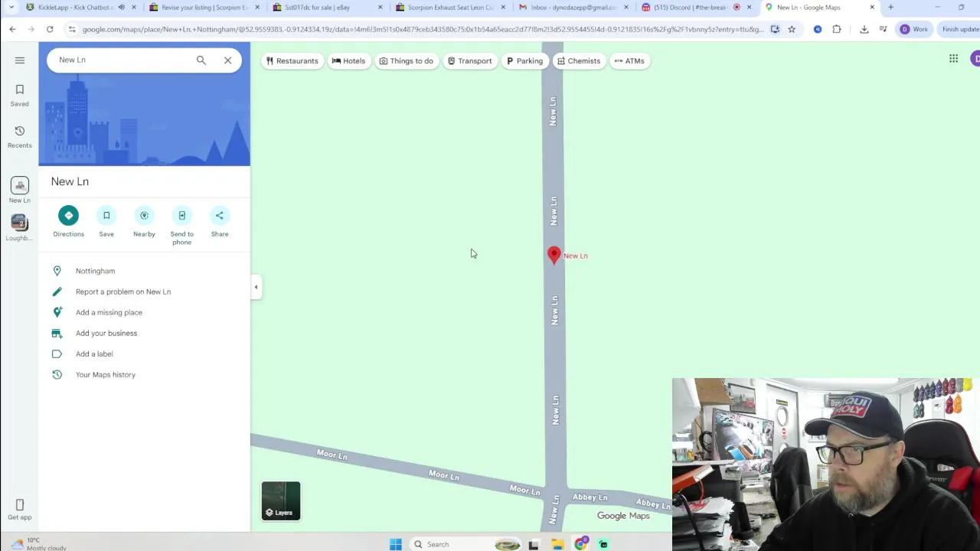Bookmark this page with star icon
This screenshot has height=551, width=980.
point(792,29)
